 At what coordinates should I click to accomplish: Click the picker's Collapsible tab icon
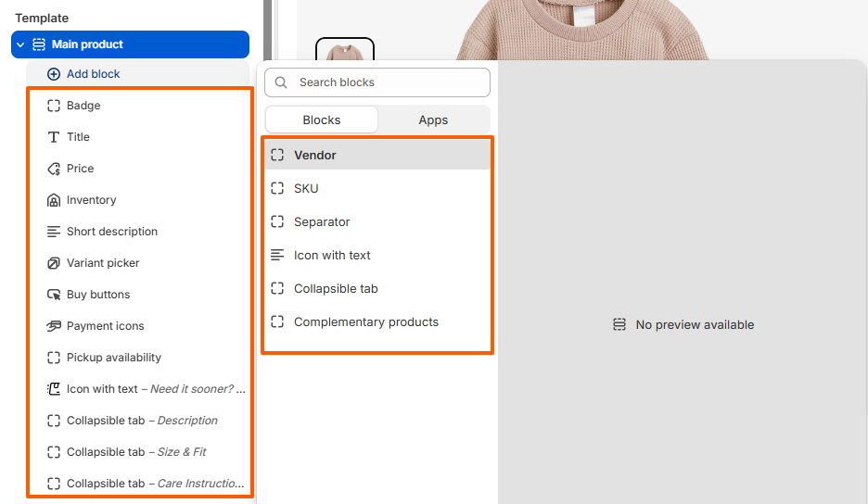tap(277, 288)
